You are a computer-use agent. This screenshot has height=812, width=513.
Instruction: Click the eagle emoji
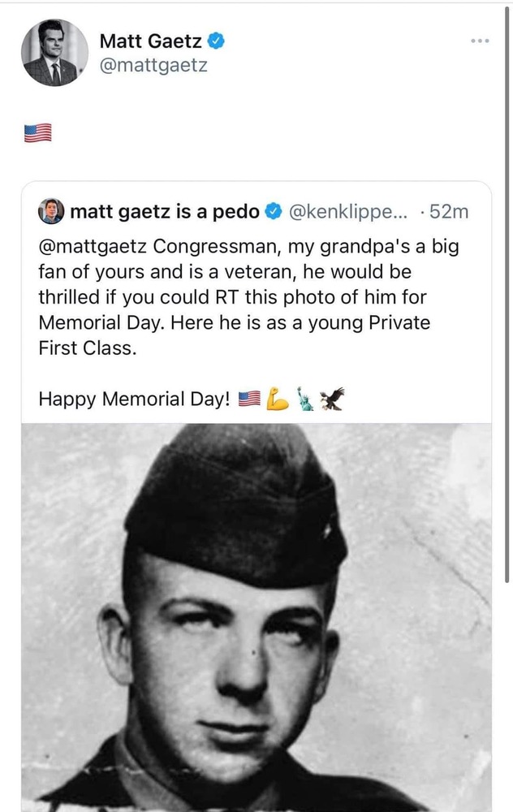pyautogui.click(x=332, y=399)
